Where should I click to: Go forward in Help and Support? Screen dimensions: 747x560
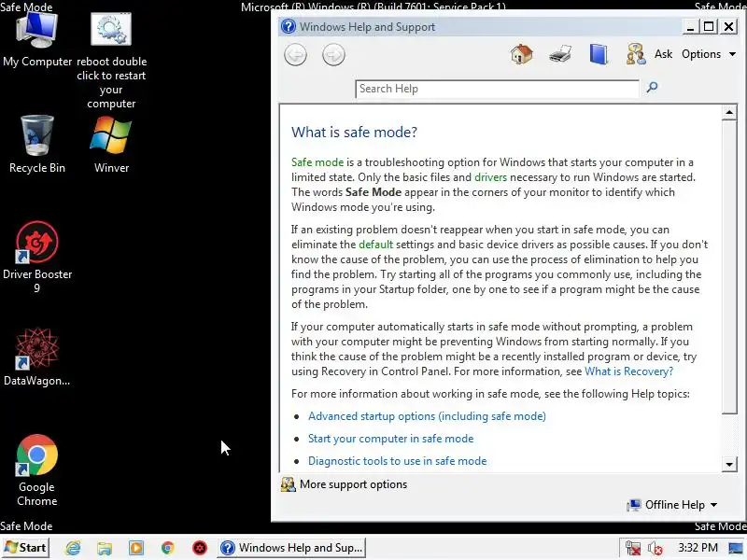333,55
